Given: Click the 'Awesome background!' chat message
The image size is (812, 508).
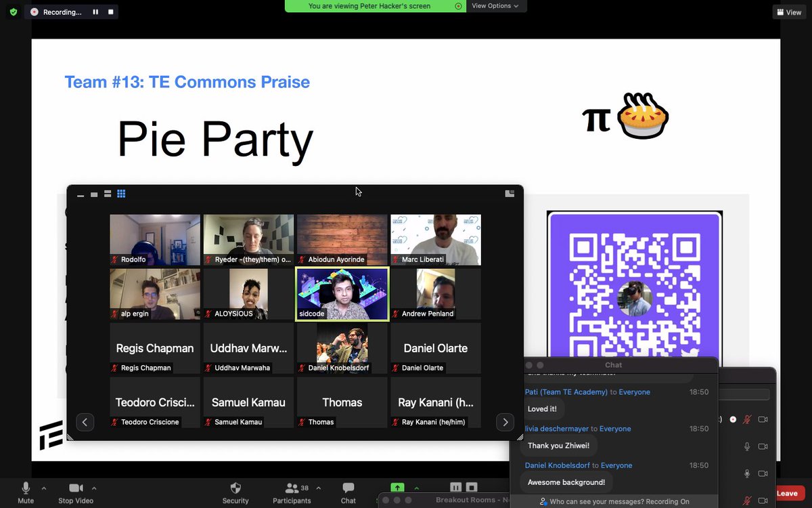Looking at the screenshot, I should (566, 482).
